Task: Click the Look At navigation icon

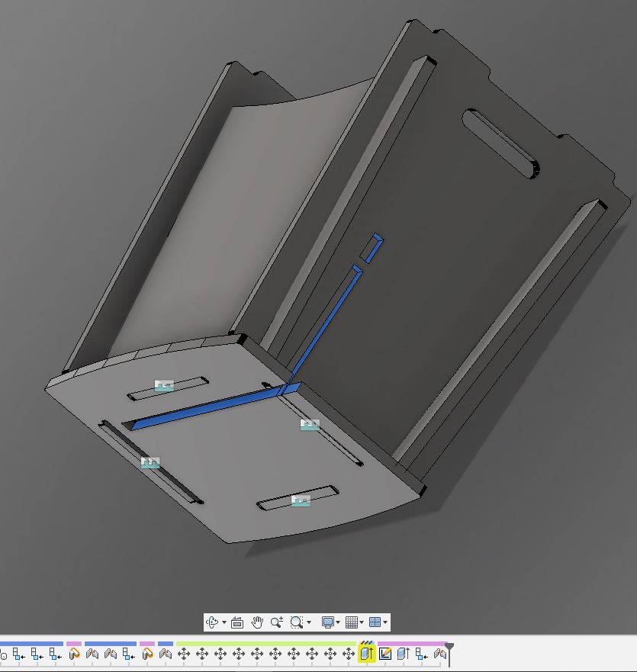Action: (x=237, y=622)
